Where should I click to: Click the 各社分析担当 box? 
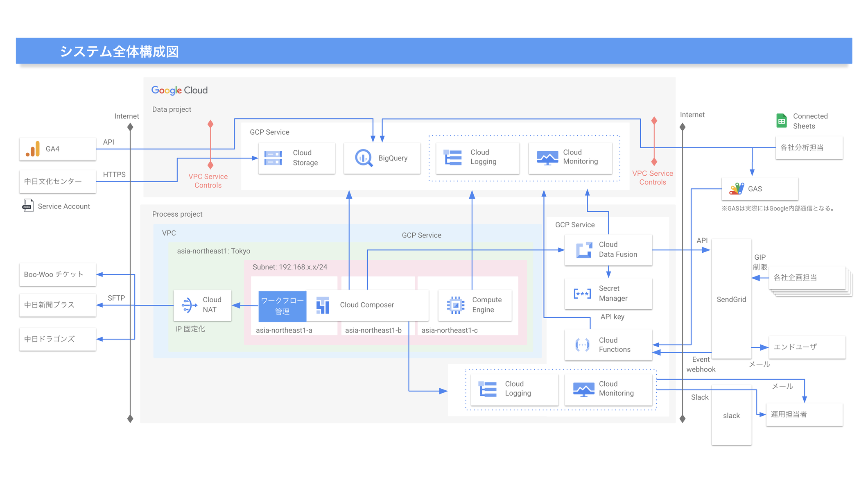[809, 147]
